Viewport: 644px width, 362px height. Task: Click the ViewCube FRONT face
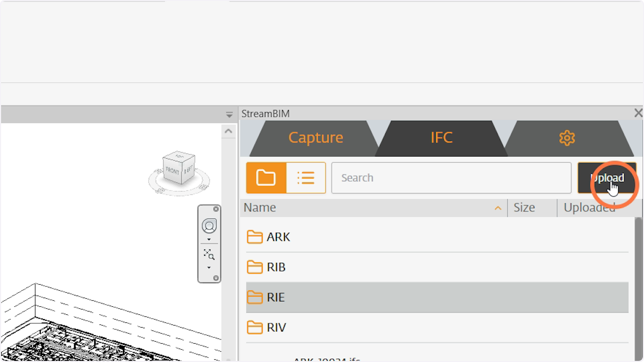click(172, 171)
